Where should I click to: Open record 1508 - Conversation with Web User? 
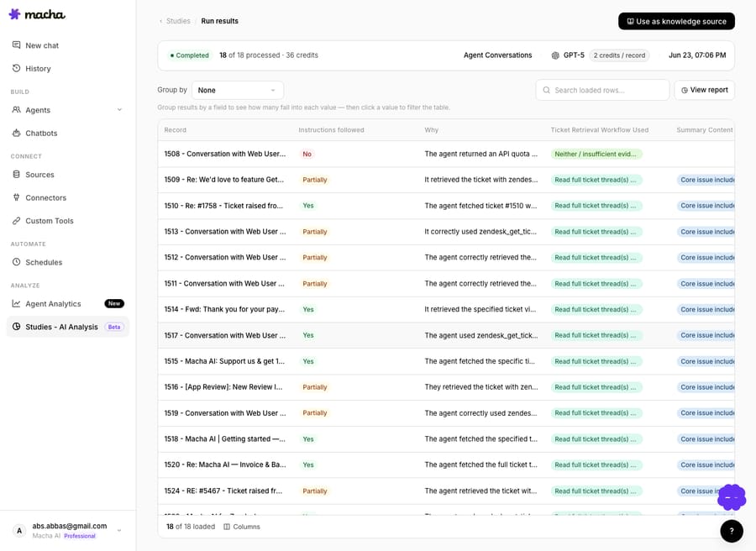[x=224, y=154]
